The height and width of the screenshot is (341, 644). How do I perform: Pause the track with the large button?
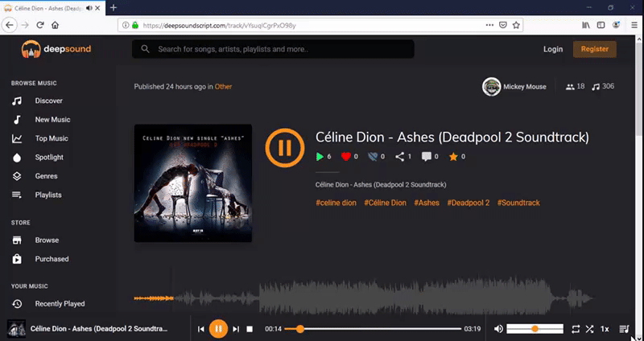[x=285, y=148]
